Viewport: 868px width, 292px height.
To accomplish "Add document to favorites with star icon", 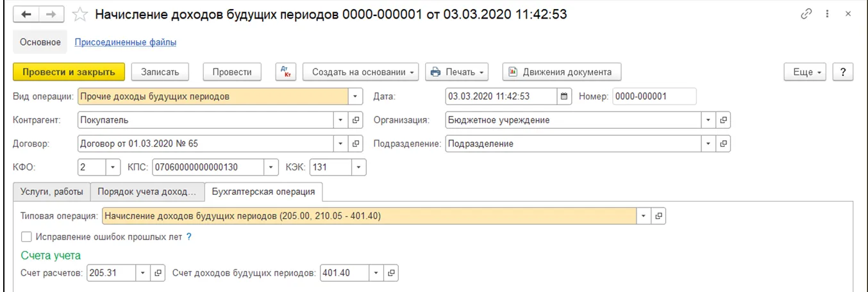I will [x=80, y=14].
